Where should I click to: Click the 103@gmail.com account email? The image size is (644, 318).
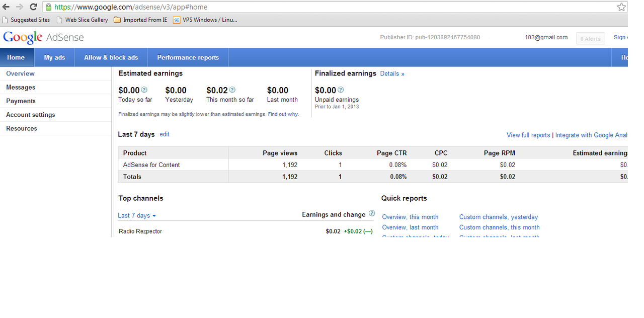[x=546, y=37]
